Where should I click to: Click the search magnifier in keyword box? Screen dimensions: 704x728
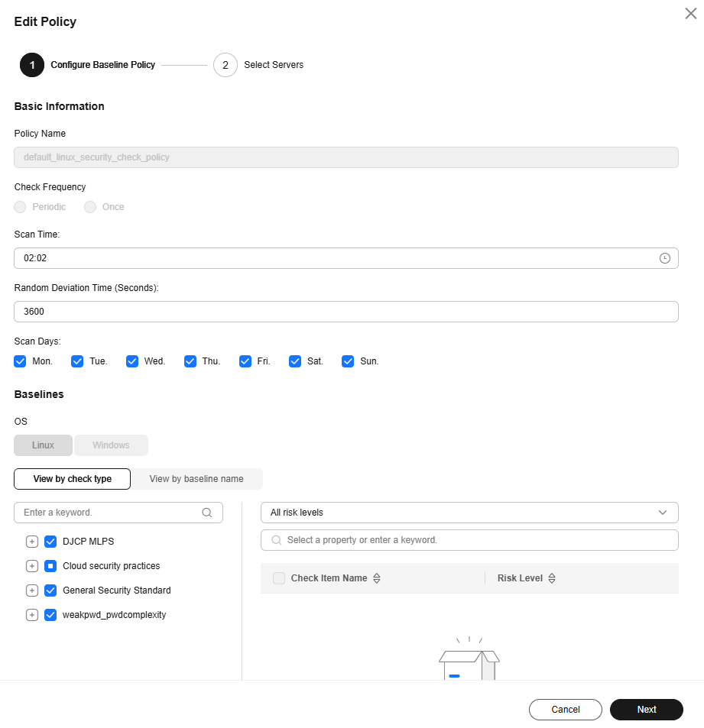[207, 513]
